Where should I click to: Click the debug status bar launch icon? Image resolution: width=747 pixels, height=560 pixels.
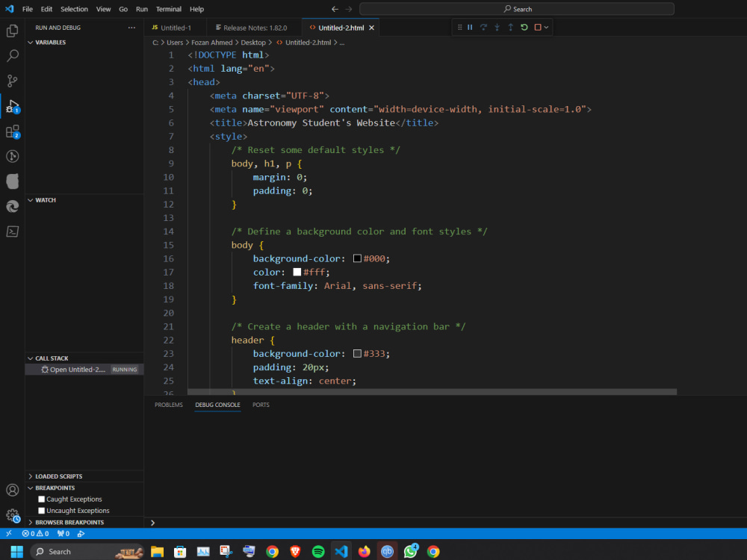[x=81, y=533]
